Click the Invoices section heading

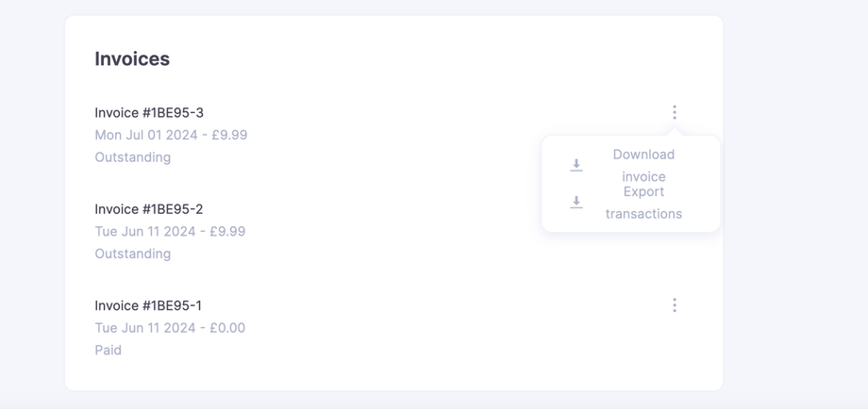(x=132, y=59)
